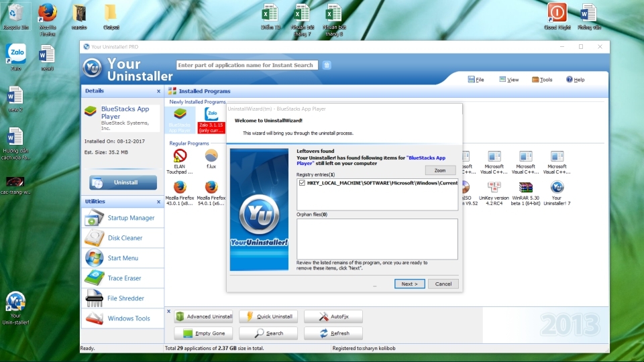Close the Details panel
Viewport: 644px width, 362px height.
click(158, 91)
